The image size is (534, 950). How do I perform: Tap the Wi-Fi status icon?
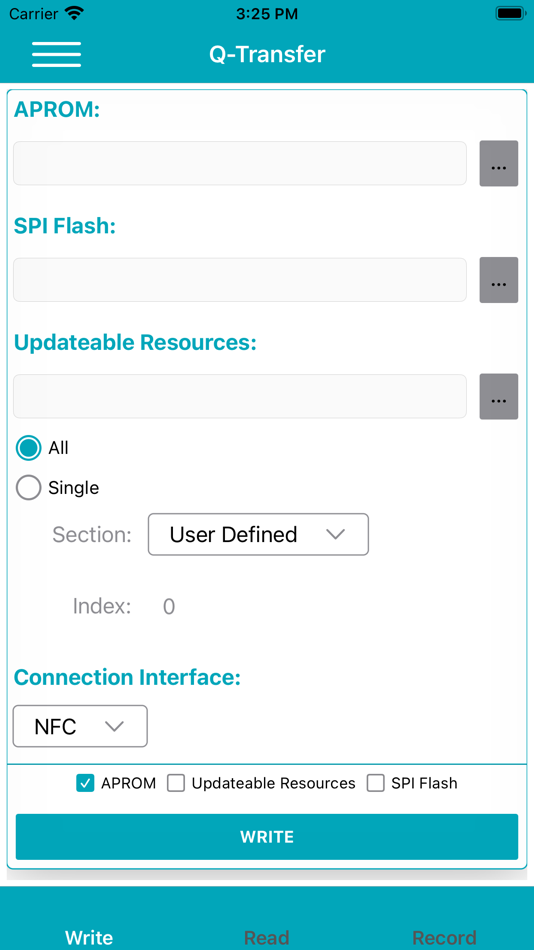pos(75,13)
